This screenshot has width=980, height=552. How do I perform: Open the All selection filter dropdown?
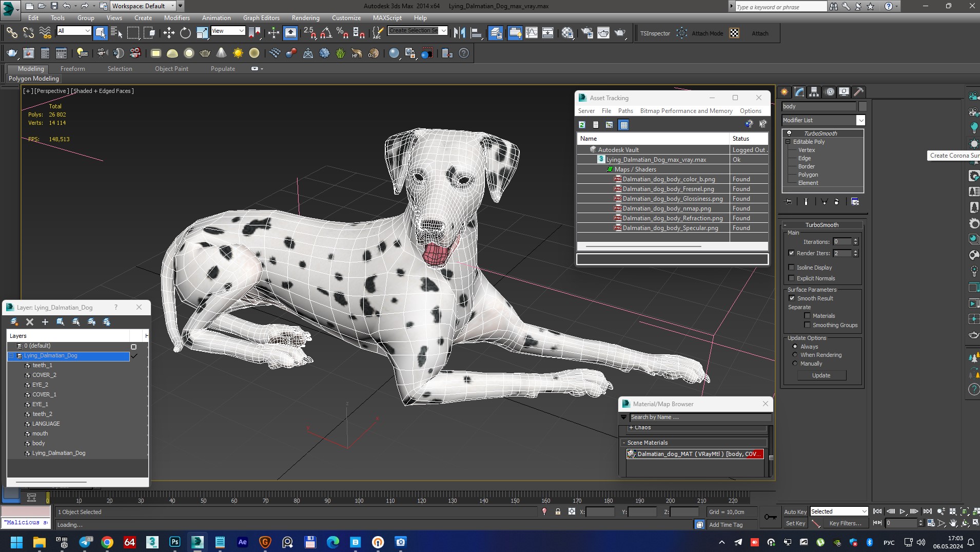(x=74, y=31)
